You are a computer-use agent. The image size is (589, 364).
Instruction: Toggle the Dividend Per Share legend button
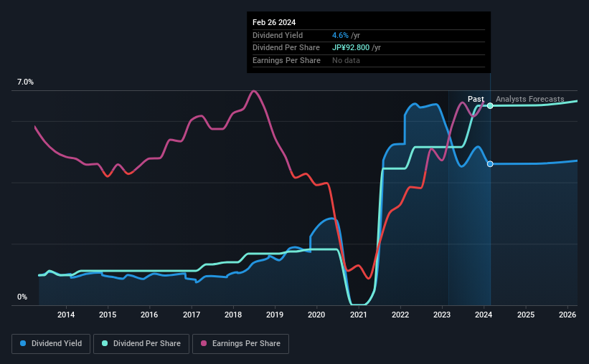click(x=141, y=344)
